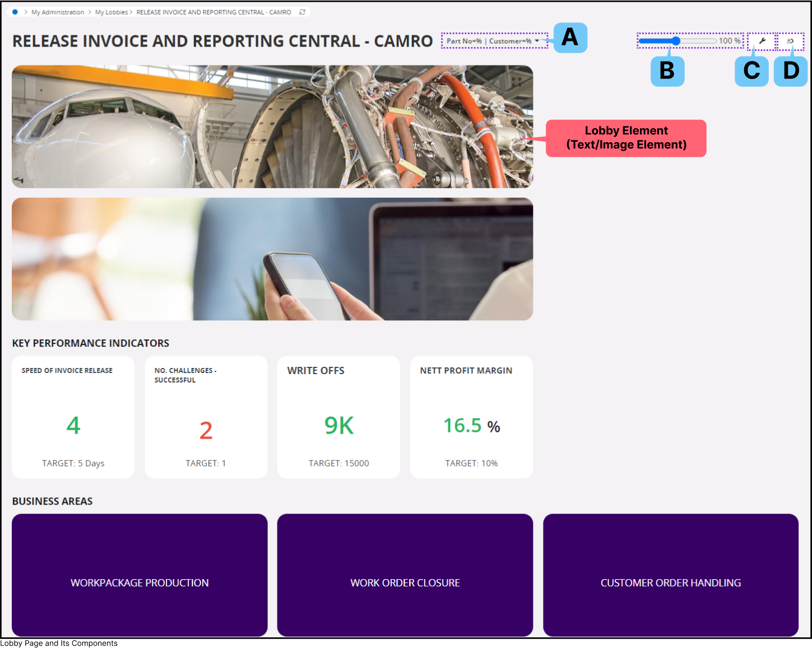This screenshot has width=812, height=648.
Task: Click the smartphone and laptop image
Action: [272, 259]
